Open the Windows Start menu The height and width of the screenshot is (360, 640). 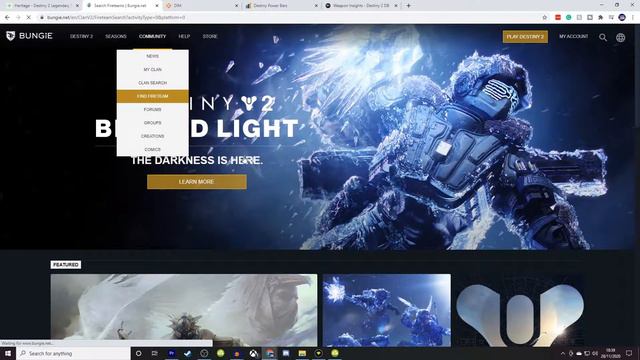click(8, 353)
